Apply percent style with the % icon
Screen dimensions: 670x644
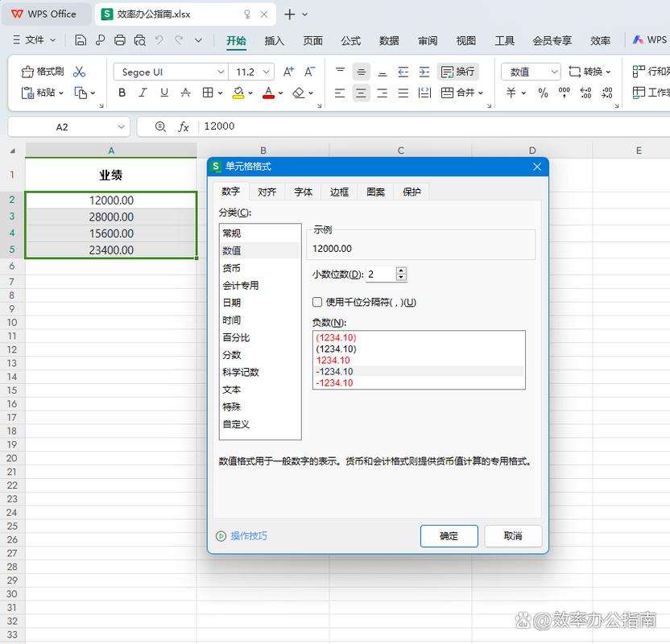tap(541, 93)
